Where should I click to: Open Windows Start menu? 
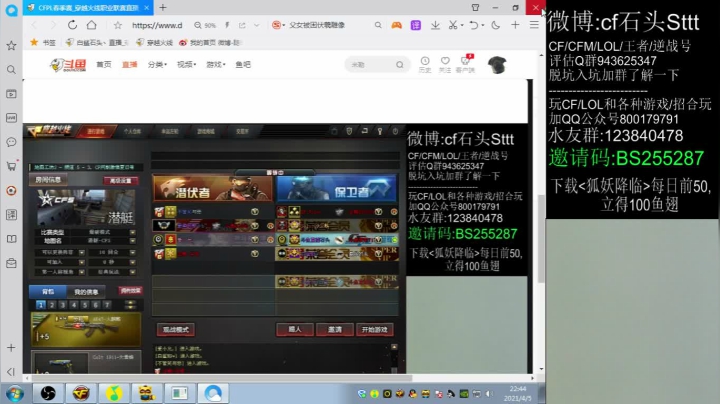pos(15,393)
